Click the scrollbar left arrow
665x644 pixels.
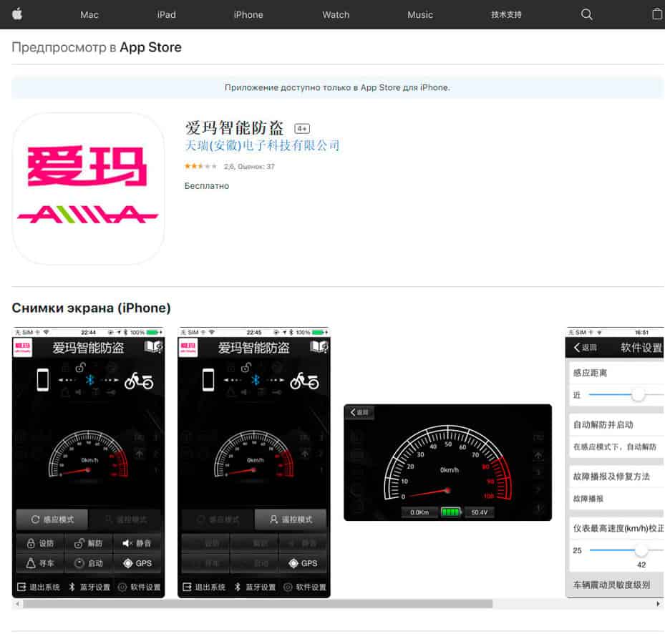pos(17,604)
